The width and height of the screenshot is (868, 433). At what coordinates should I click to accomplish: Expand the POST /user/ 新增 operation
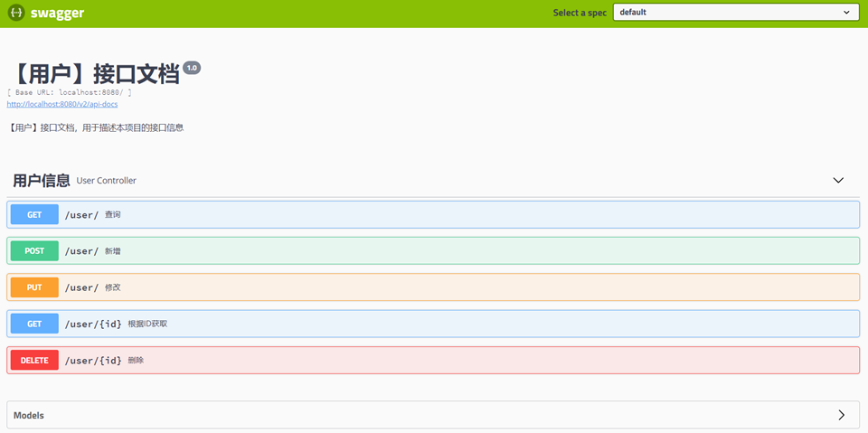click(452, 251)
